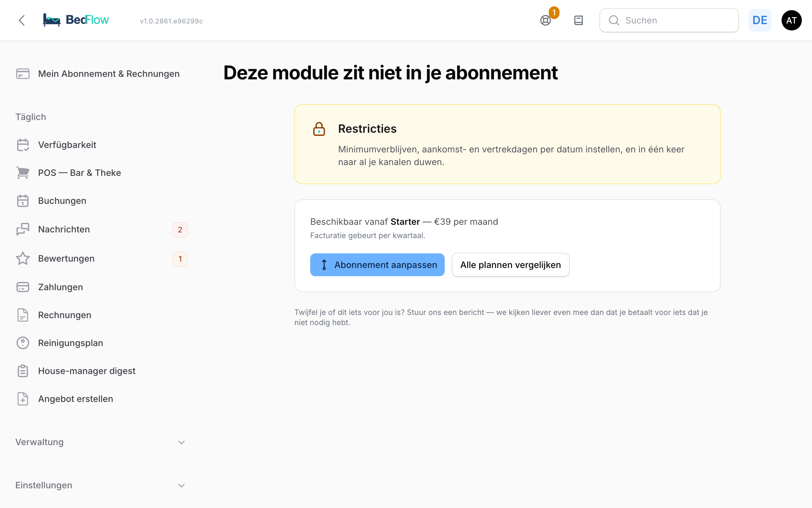Image resolution: width=812 pixels, height=508 pixels.
Task: Click the Nachrichten chat bubbles icon
Action: click(x=23, y=229)
